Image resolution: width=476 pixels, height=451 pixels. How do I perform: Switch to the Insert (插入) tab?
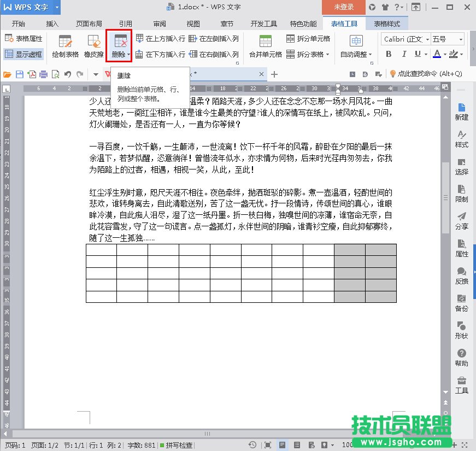[52, 24]
